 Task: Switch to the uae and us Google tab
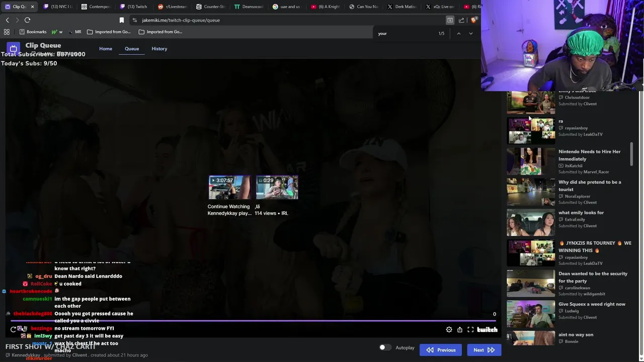tap(287, 7)
